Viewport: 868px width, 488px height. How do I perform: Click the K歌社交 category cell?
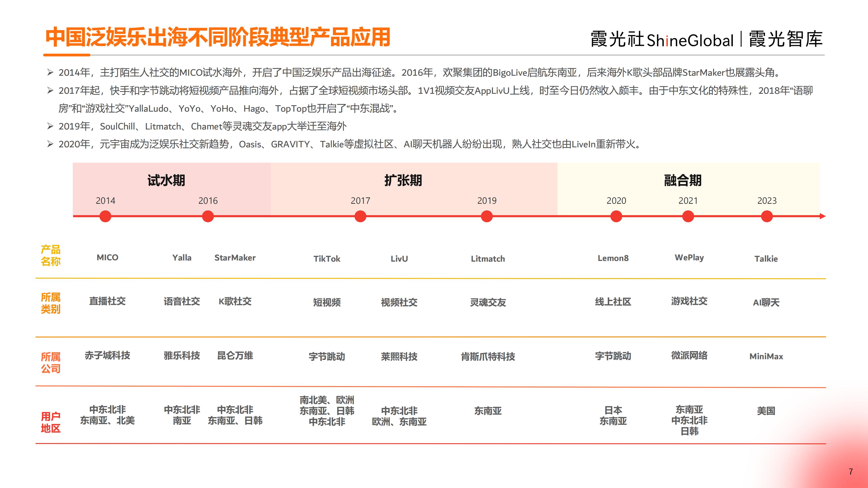pos(235,301)
